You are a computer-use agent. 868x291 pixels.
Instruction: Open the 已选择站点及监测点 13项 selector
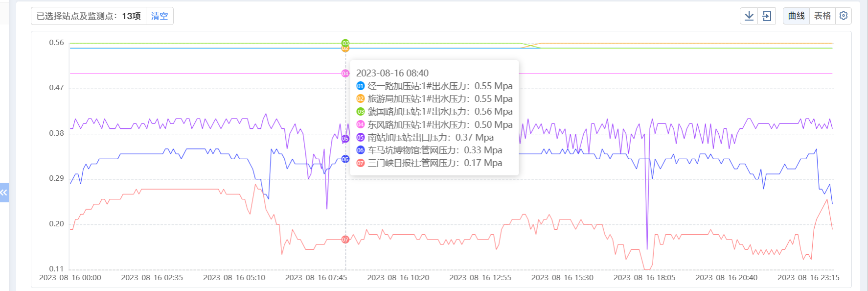click(x=89, y=16)
